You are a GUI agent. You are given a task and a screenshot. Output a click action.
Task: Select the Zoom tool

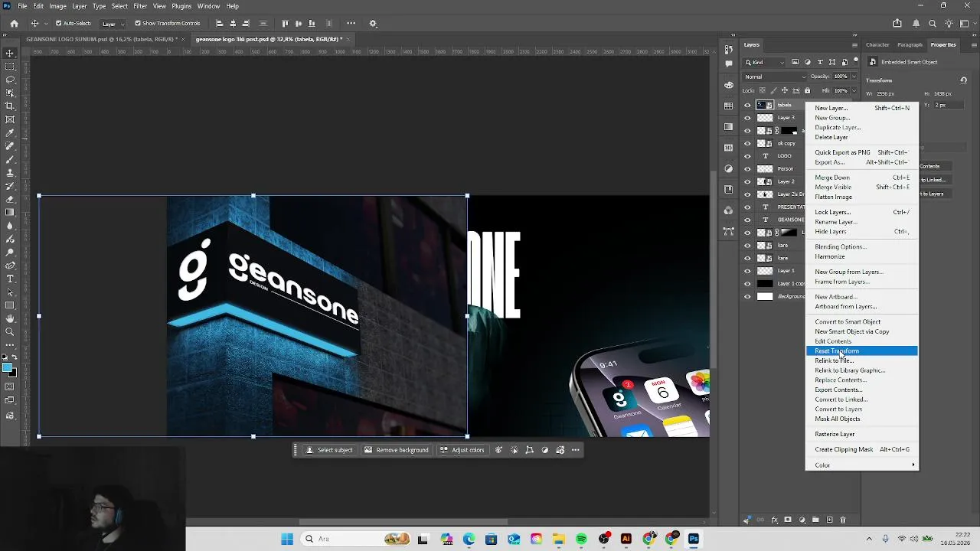[10, 331]
